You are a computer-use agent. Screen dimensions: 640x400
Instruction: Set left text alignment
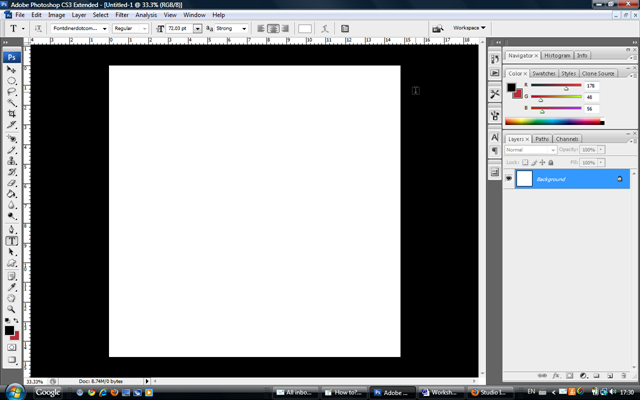coord(261,29)
